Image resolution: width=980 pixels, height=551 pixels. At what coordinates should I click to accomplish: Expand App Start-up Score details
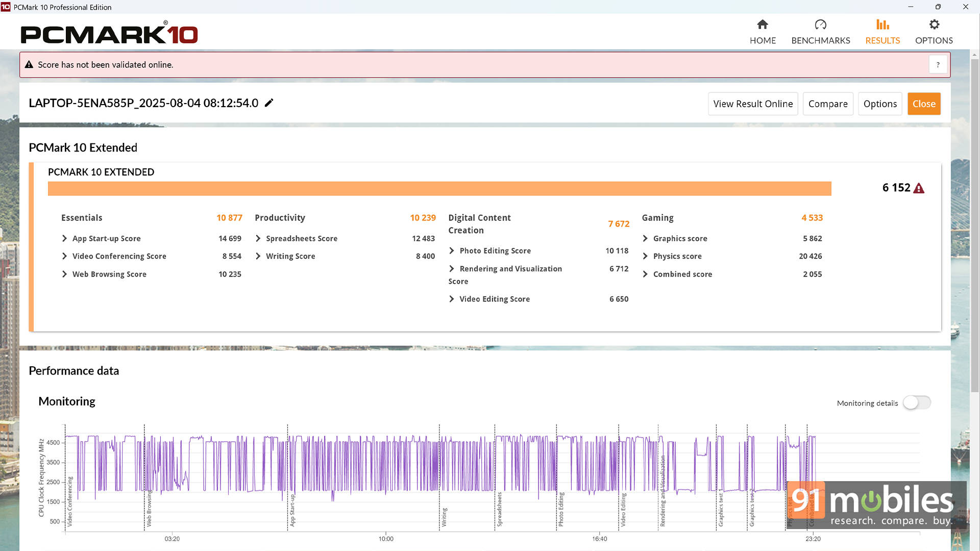click(x=64, y=238)
